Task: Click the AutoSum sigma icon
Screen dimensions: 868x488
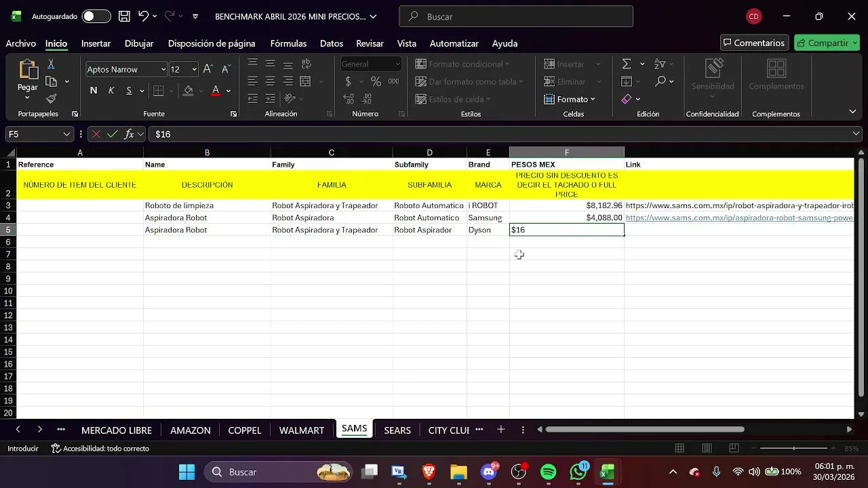Action: coord(627,64)
